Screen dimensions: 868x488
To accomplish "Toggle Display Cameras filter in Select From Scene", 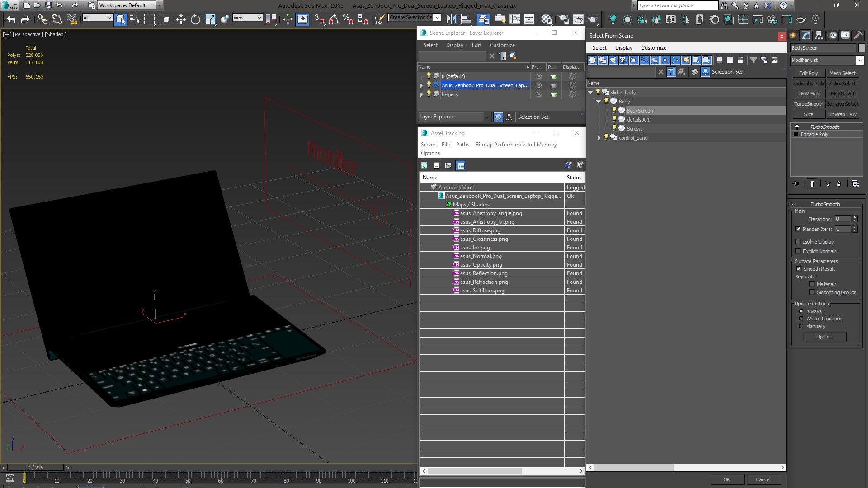I will pyautogui.click(x=623, y=60).
